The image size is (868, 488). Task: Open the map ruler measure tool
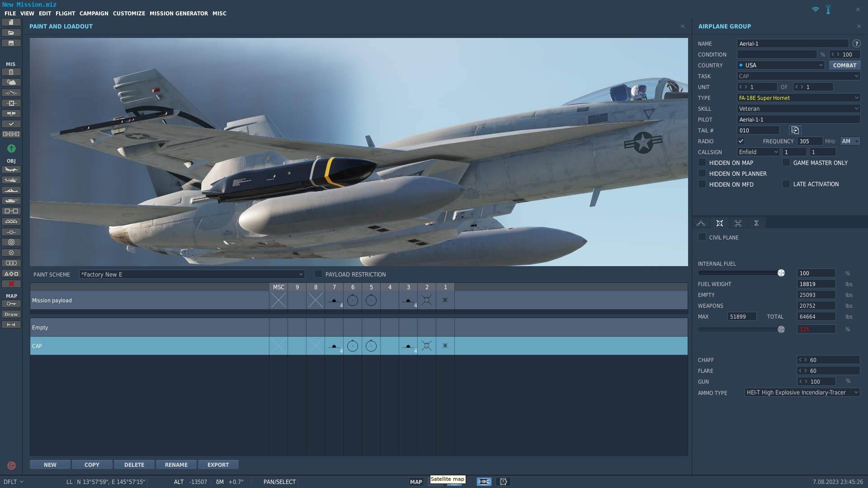(11, 324)
